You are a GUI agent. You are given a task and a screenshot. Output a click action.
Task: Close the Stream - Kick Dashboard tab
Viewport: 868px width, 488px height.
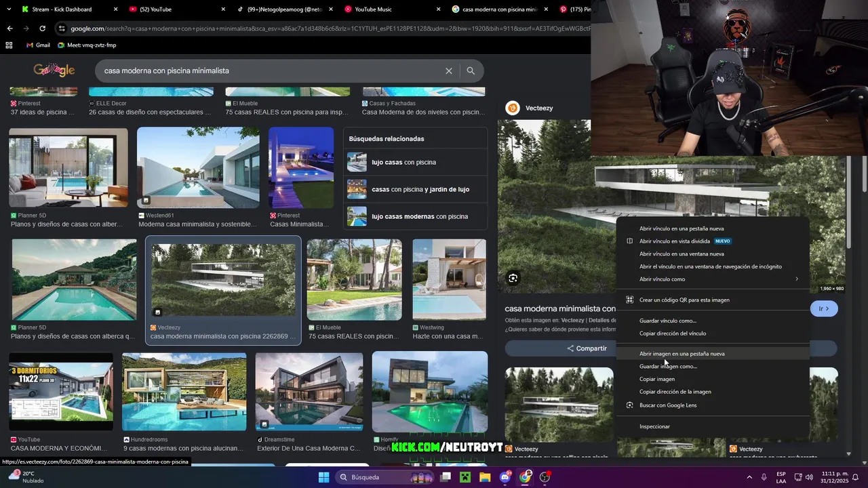click(x=116, y=9)
